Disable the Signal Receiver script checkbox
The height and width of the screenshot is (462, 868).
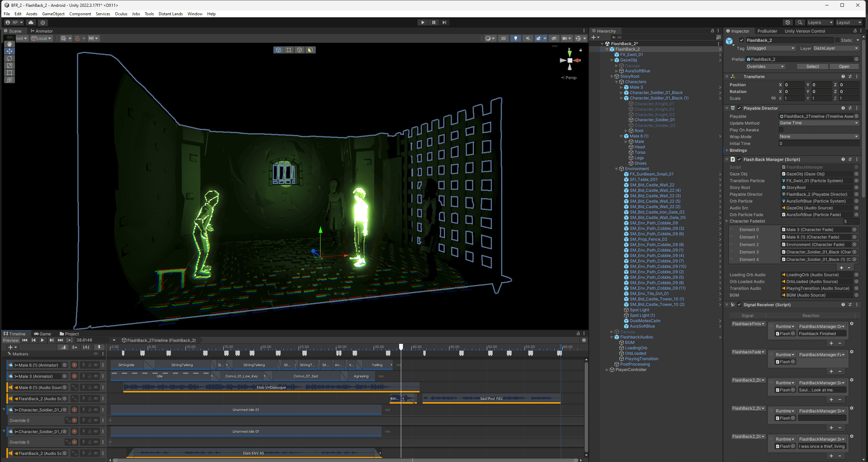pos(739,304)
